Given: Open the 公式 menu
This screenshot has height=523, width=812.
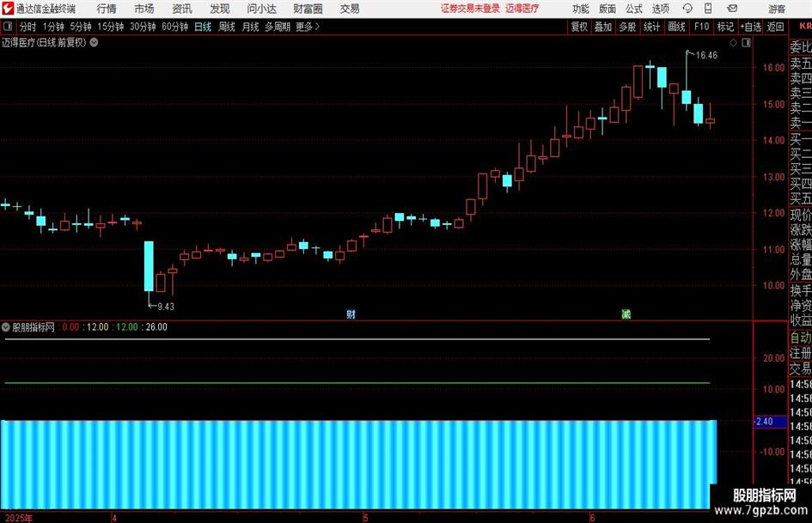Looking at the screenshot, I should point(634,9).
